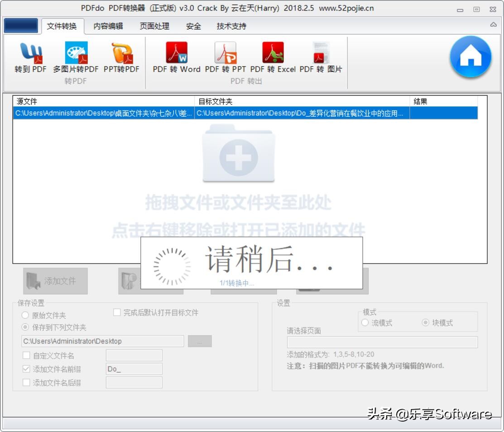Open the 页面处理 tab
Image resolution: width=504 pixels, height=432 pixels.
click(x=154, y=26)
